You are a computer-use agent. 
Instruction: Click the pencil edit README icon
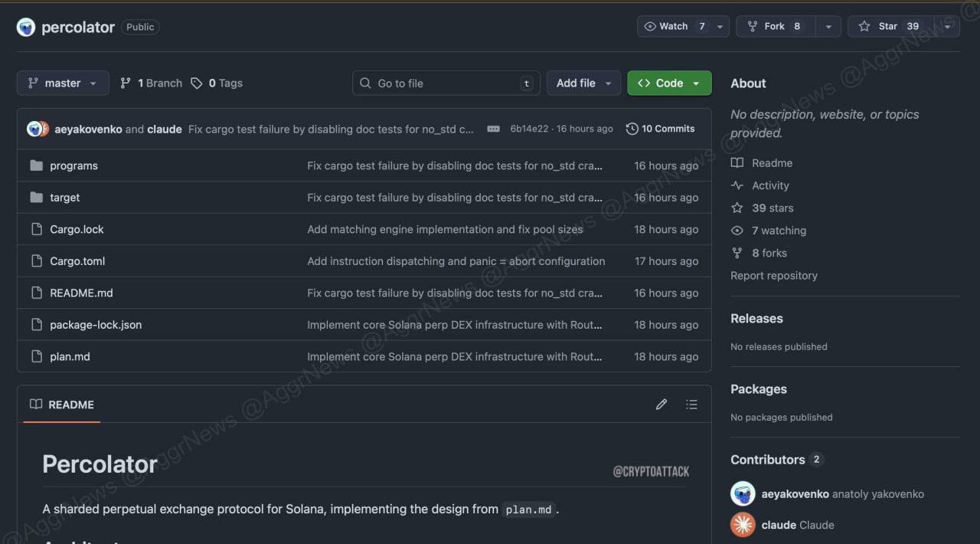pyautogui.click(x=661, y=405)
